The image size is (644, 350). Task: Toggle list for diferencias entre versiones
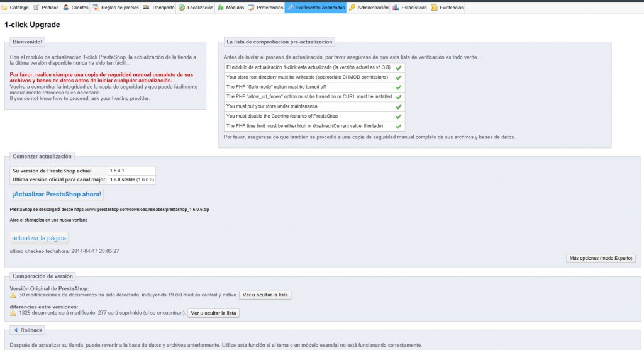213,313
